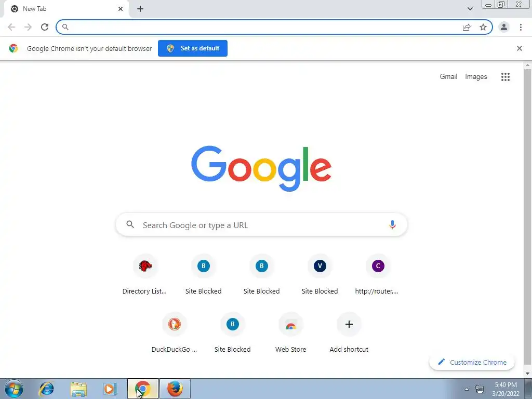This screenshot has width=532, height=399.
Task: Click the scrollbar's up arrow
Action: coord(527,64)
